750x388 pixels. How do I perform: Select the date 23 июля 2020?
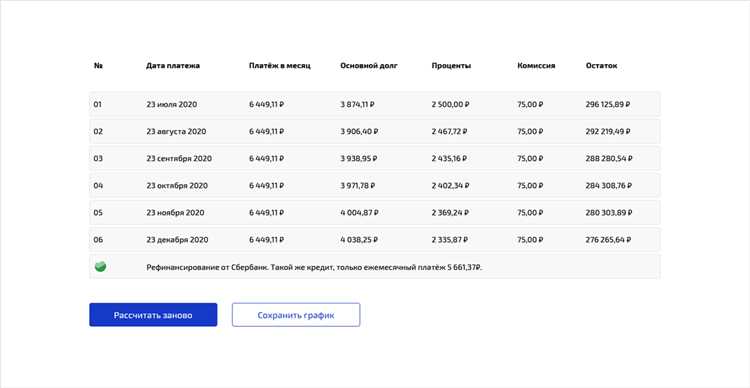[172, 104]
